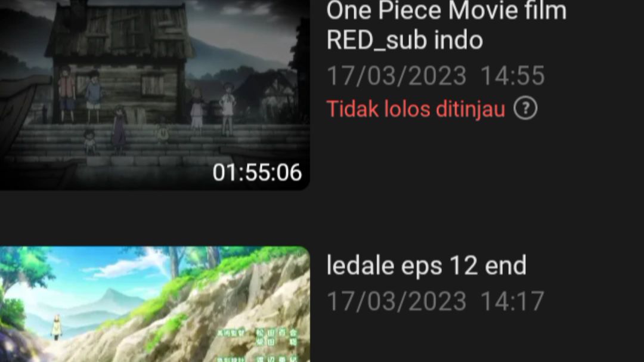Image resolution: width=644 pixels, height=362 pixels.
Task: Click the 17/03/2023 14:17 upload date
Action: (x=436, y=301)
